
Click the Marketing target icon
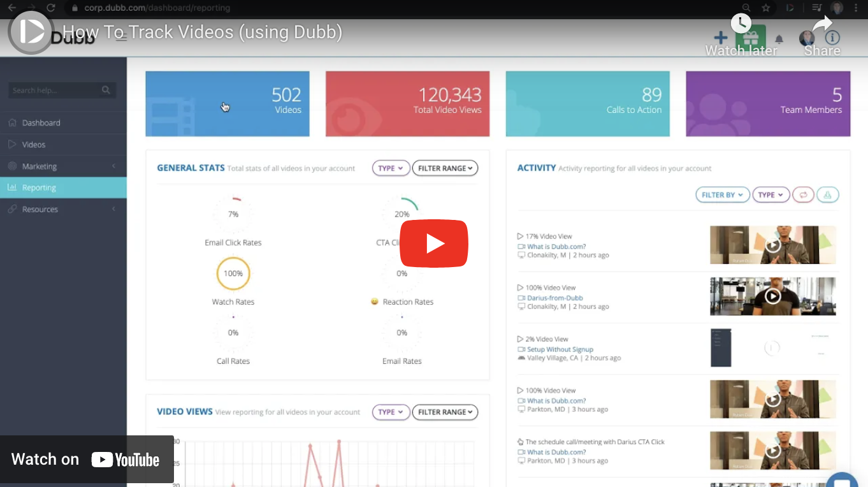[x=12, y=166]
